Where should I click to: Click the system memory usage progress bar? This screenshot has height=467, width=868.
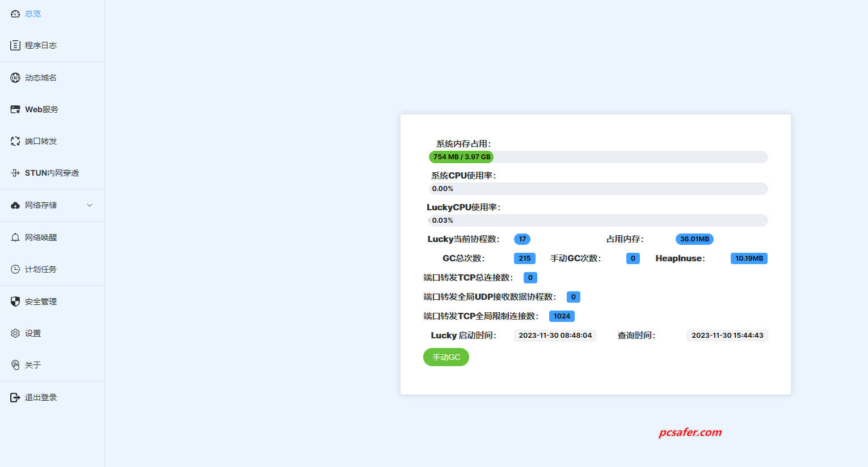[x=598, y=157]
